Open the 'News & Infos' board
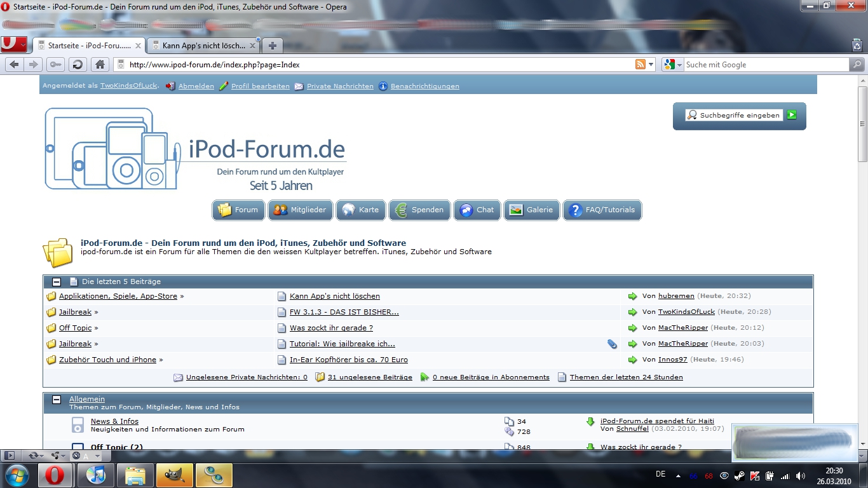 pos(114,421)
